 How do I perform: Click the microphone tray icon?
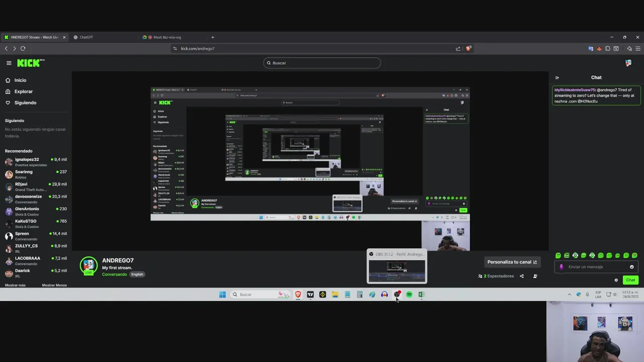587,295
